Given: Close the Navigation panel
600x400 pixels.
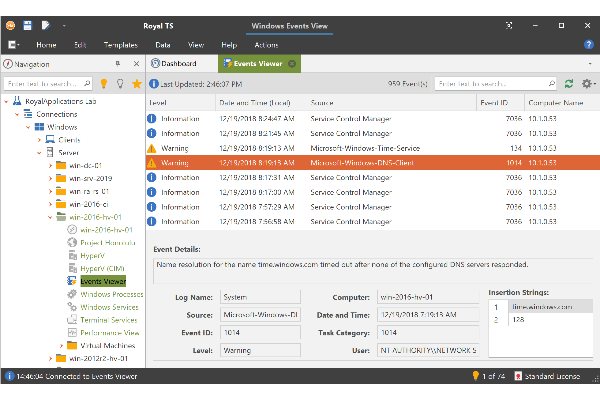Looking at the screenshot, I should (x=135, y=64).
